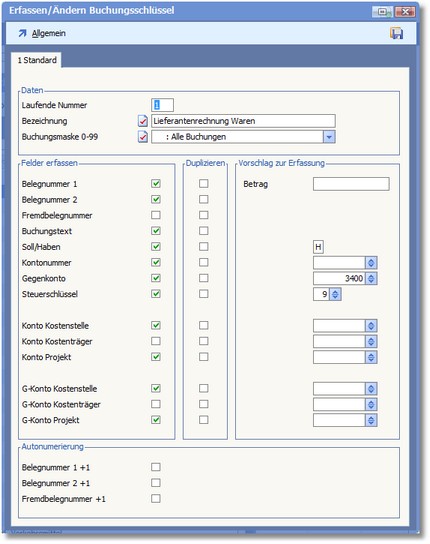Click the save floppy disk icon
430x544 pixels.
point(396,33)
